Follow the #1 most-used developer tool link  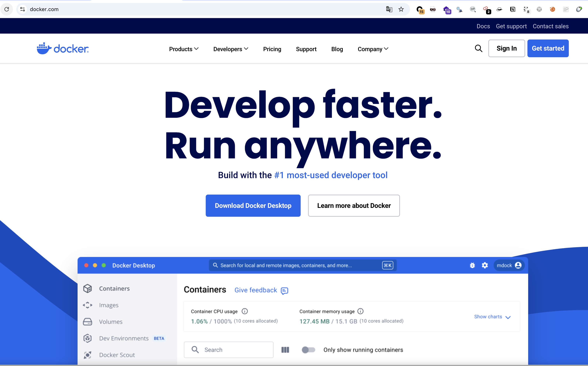331,175
